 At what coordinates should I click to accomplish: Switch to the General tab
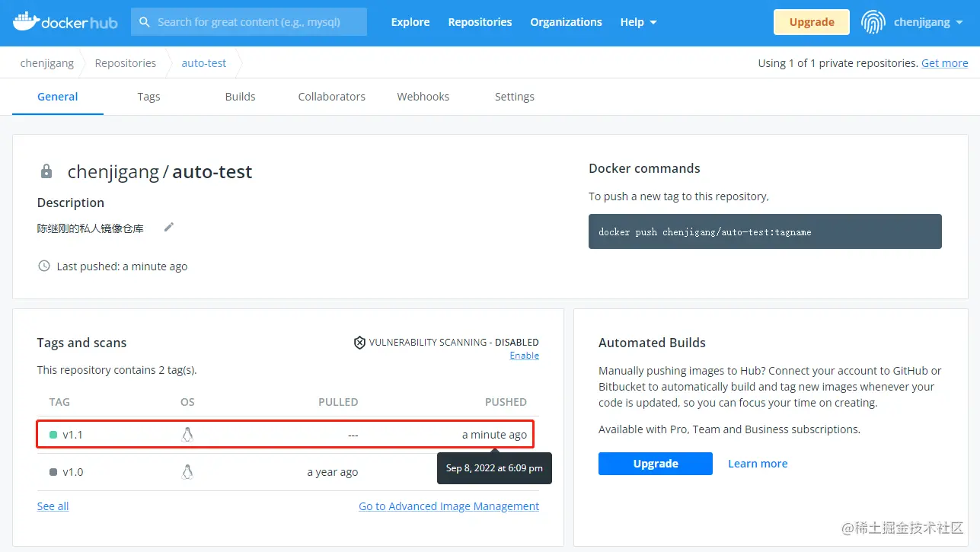[58, 97]
